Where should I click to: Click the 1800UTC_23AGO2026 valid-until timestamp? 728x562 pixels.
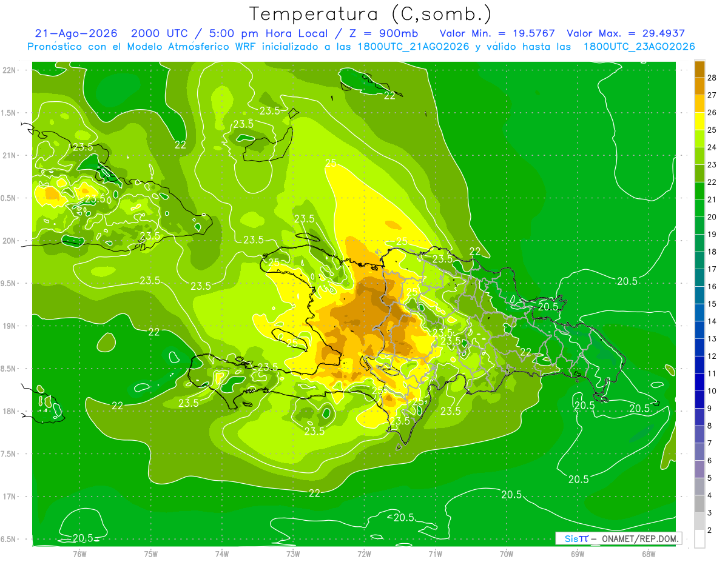click(x=639, y=47)
